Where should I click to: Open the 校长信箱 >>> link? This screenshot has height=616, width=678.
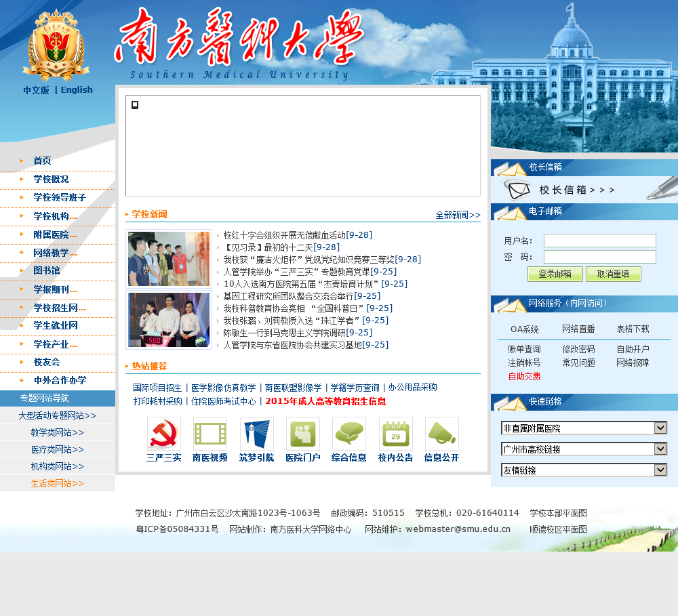[577, 190]
